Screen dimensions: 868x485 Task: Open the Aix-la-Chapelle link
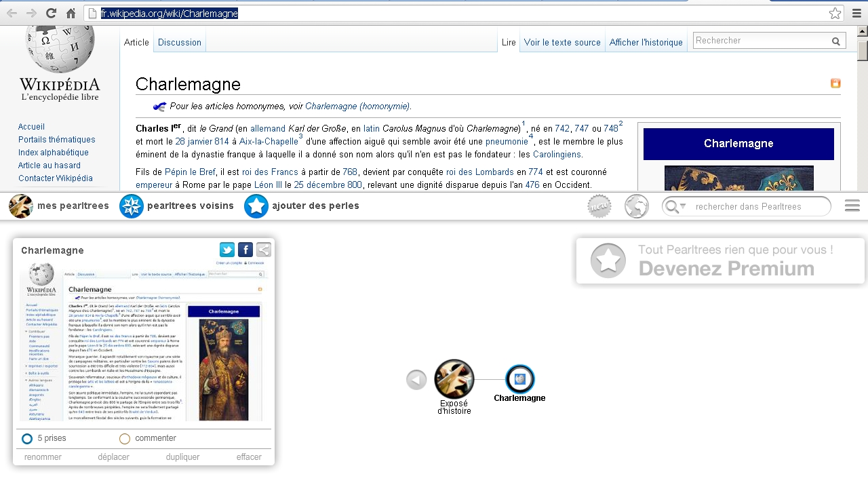coord(269,142)
